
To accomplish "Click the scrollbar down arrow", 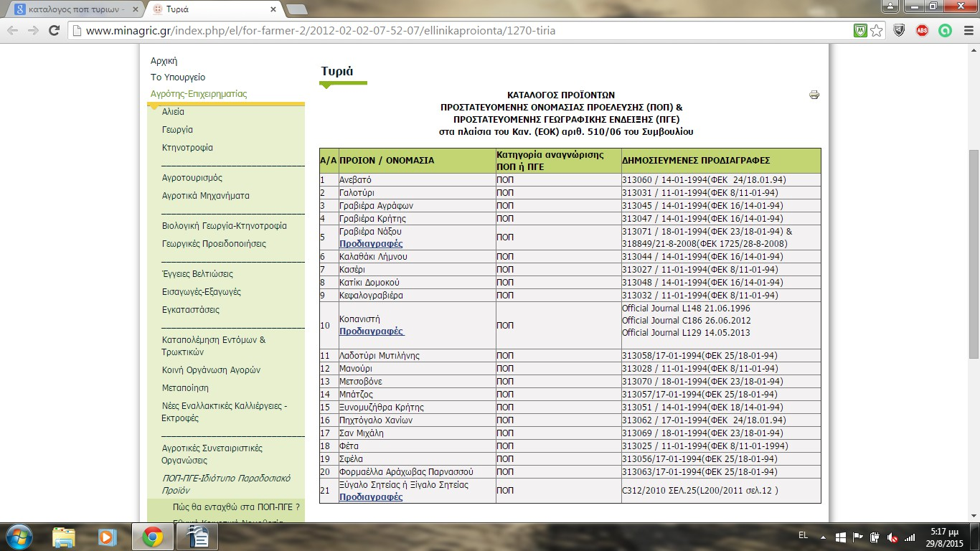I will [974, 517].
